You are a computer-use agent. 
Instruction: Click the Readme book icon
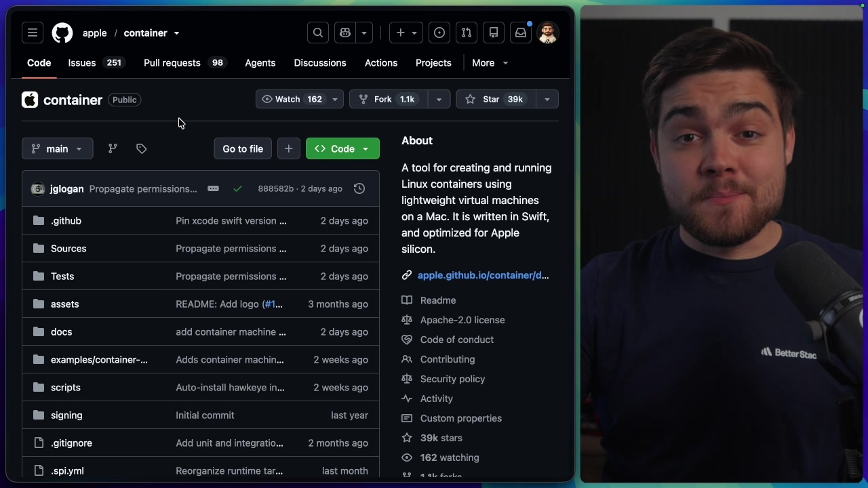pyautogui.click(x=407, y=300)
